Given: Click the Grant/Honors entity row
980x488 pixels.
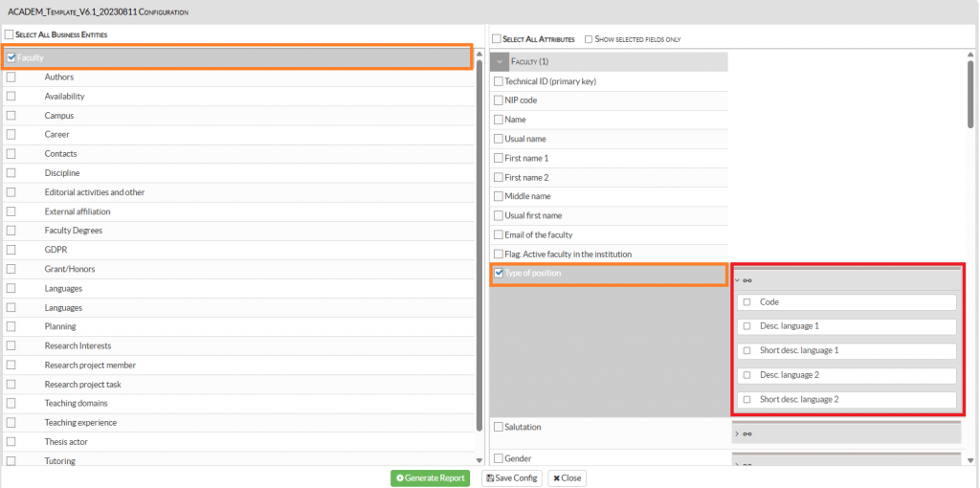Looking at the screenshot, I should point(70,270).
